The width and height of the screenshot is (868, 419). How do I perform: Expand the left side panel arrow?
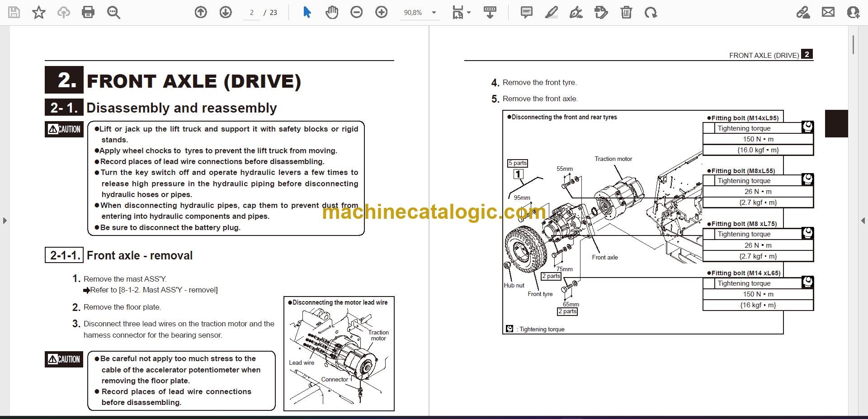point(5,221)
